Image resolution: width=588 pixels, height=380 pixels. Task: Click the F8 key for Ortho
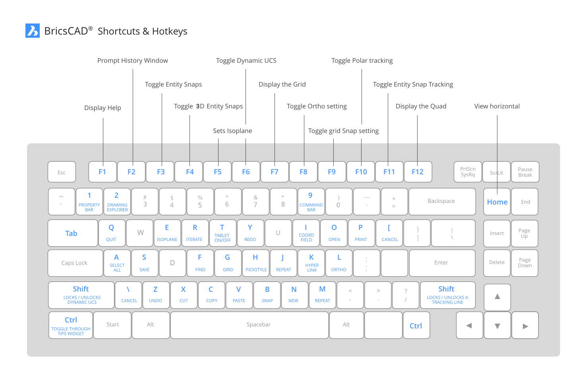[x=304, y=172]
